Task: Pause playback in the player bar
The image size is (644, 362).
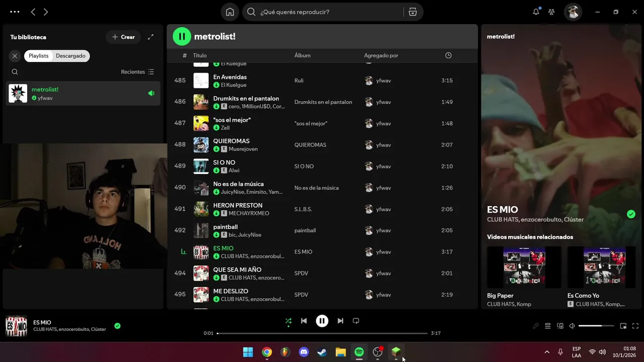Action: (x=322, y=321)
